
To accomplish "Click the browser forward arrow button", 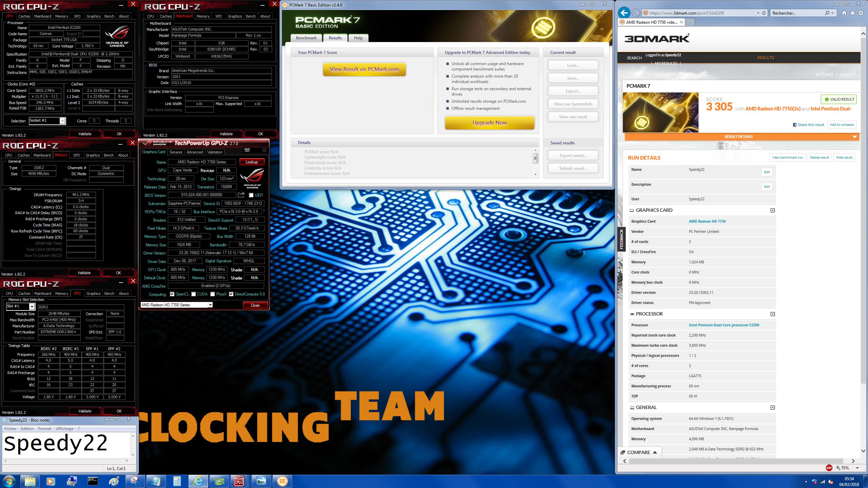I will (636, 13).
